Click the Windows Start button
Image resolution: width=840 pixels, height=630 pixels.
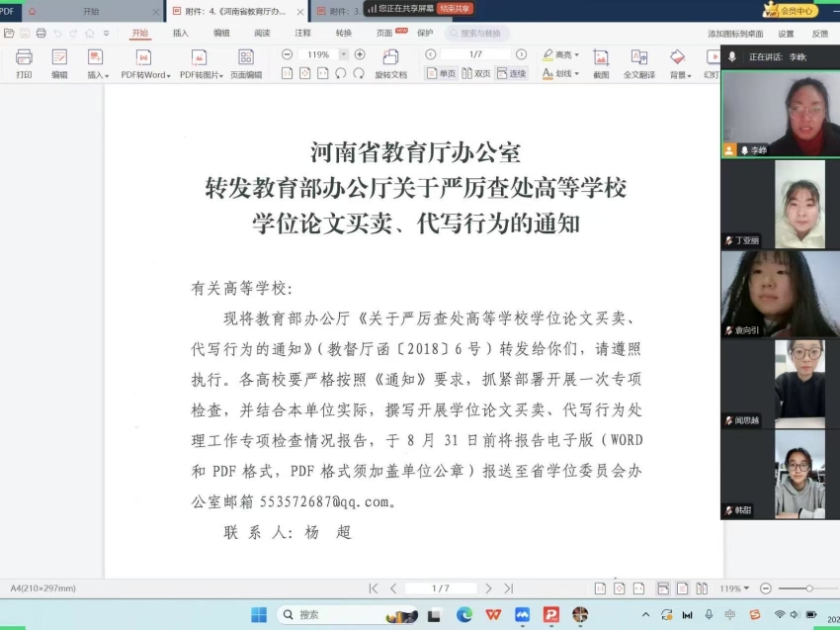coord(259,614)
